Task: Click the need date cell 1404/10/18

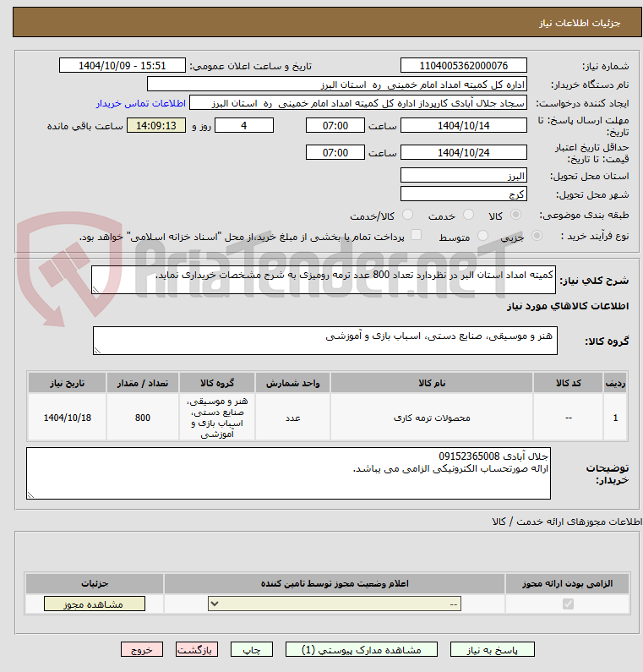Action: 68,418
